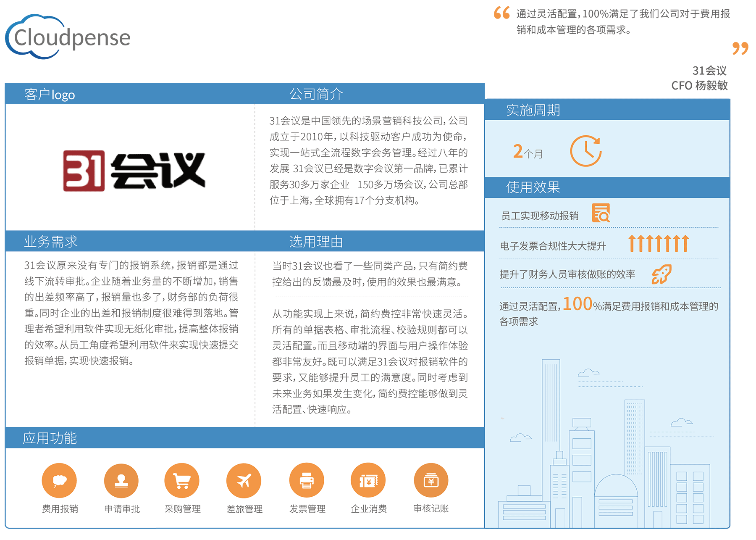
Task: Click the 申请审批 stamp icon
Action: 121,480
